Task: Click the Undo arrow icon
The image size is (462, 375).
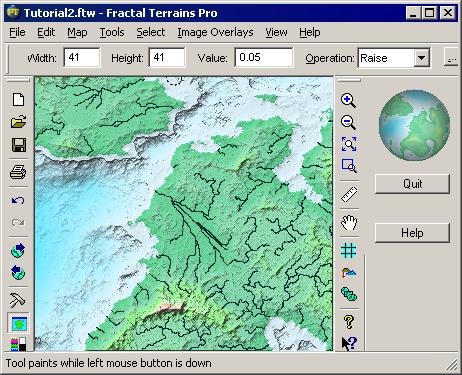Action: click(18, 201)
